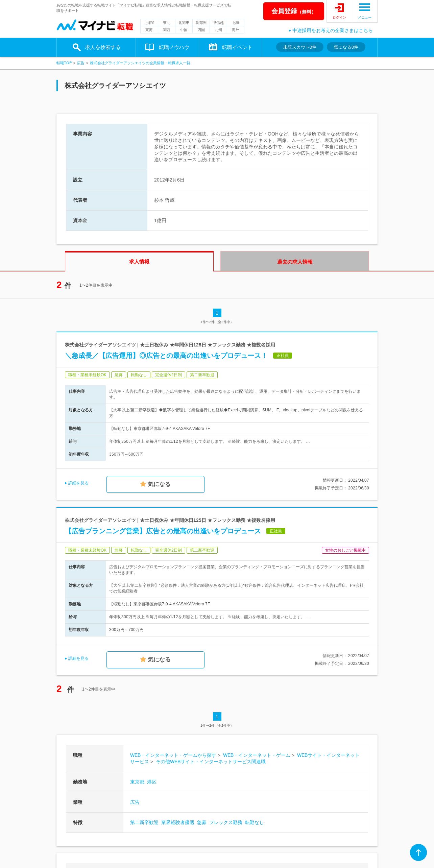Viewport: 434px width, 868px height.
Task: Open 急募 feature link in 特徴 row
Action: [x=202, y=822]
